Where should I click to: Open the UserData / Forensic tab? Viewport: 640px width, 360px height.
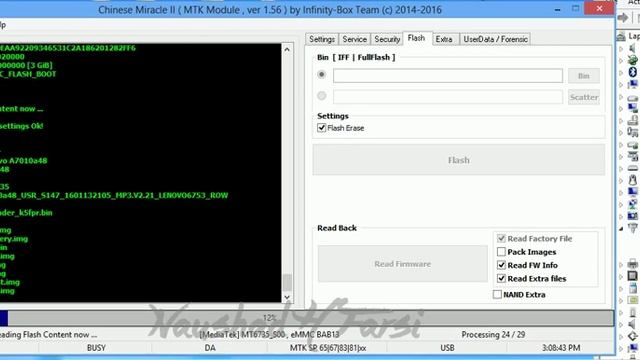pos(496,39)
